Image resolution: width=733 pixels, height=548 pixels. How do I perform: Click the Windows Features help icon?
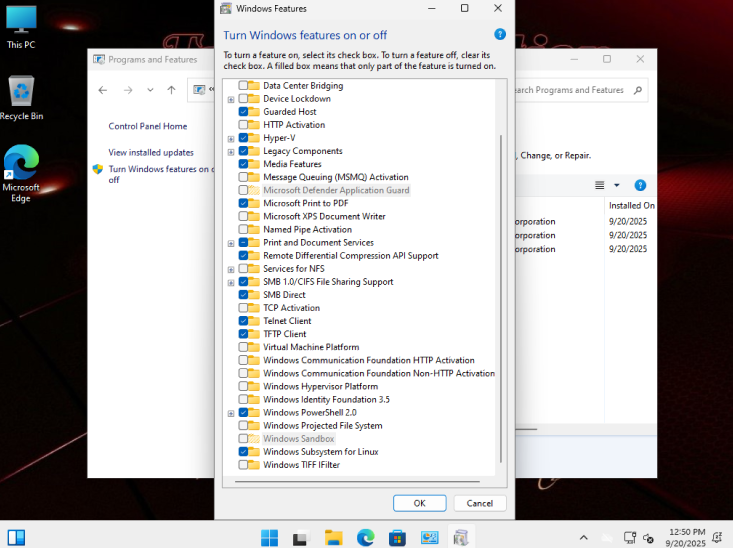pos(500,34)
